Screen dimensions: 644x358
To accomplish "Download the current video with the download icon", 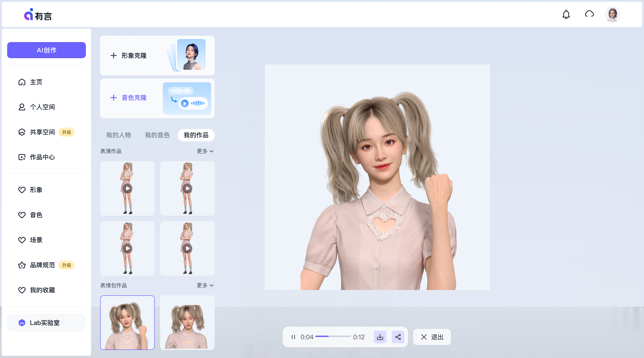I will point(380,337).
